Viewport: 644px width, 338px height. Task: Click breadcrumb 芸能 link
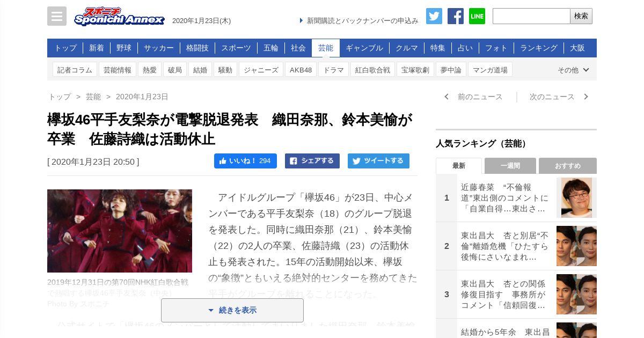[x=93, y=97]
